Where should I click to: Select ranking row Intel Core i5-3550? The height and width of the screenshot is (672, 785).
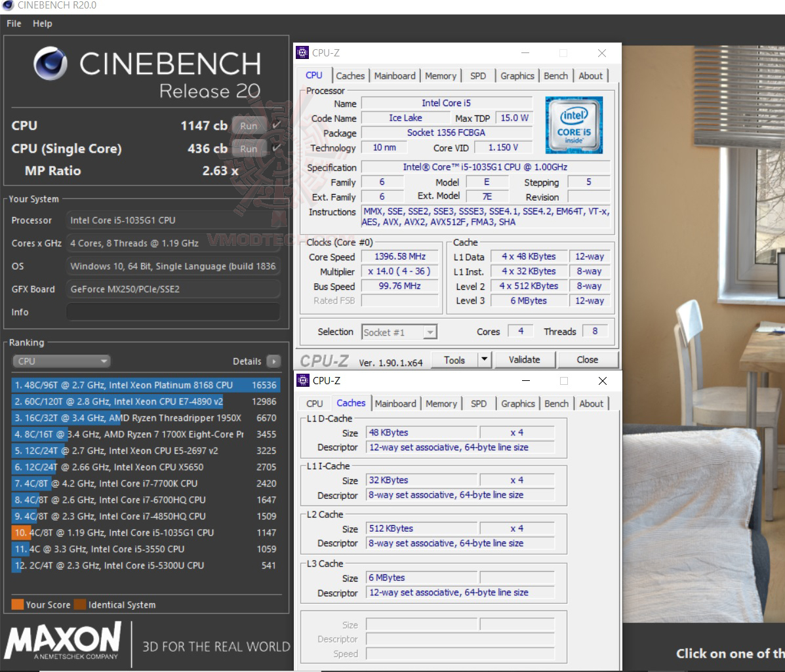point(145,549)
